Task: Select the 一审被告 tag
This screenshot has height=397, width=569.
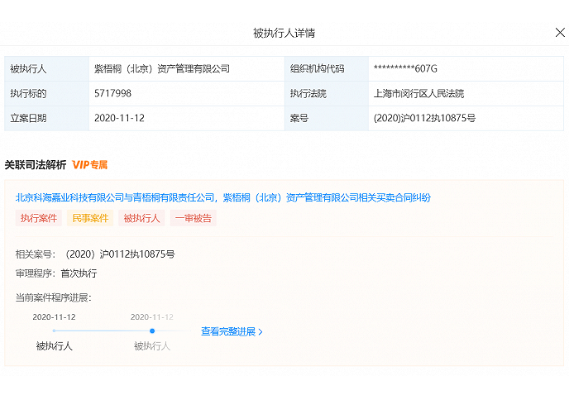Action: coord(193,218)
